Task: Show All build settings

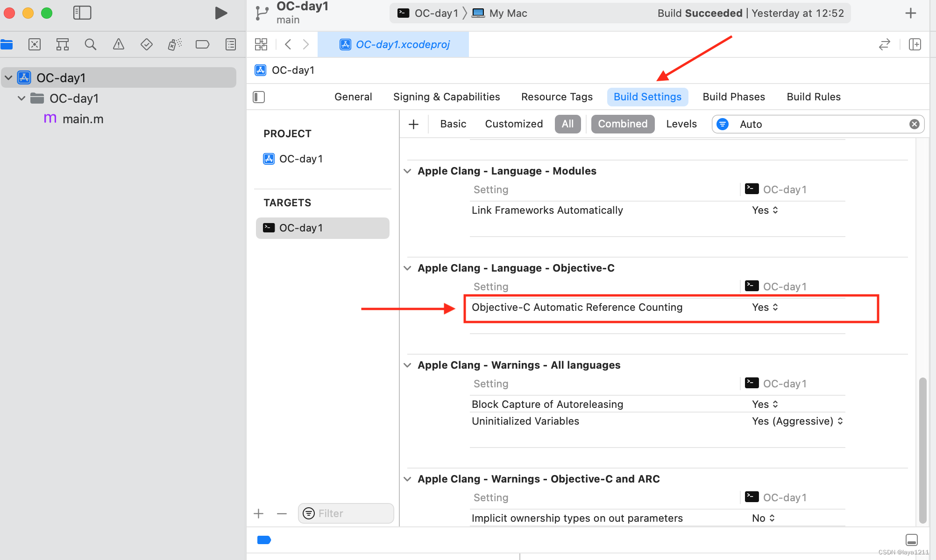Action: coord(567,124)
